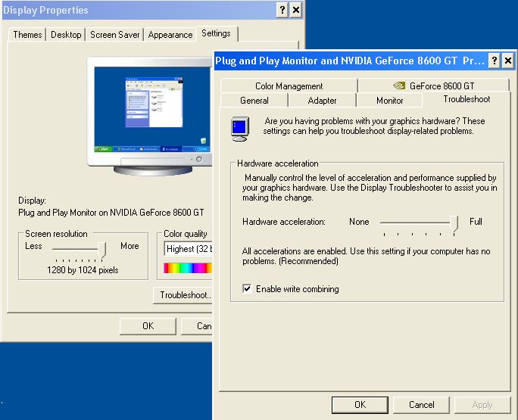Click the partially hidden Cancel button in Display Properties

click(x=197, y=326)
